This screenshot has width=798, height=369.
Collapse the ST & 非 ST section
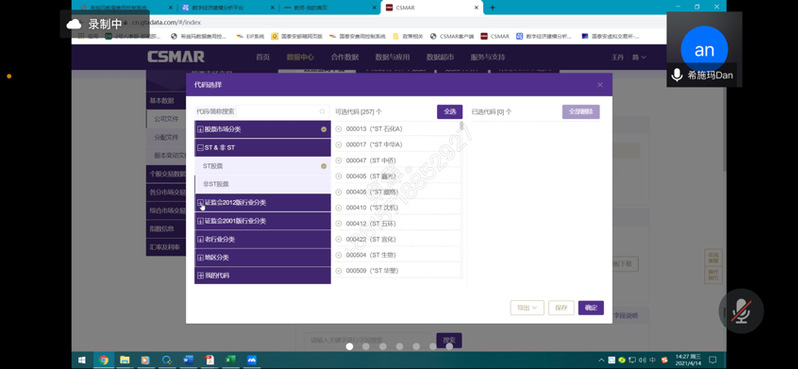click(x=200, y=148)
